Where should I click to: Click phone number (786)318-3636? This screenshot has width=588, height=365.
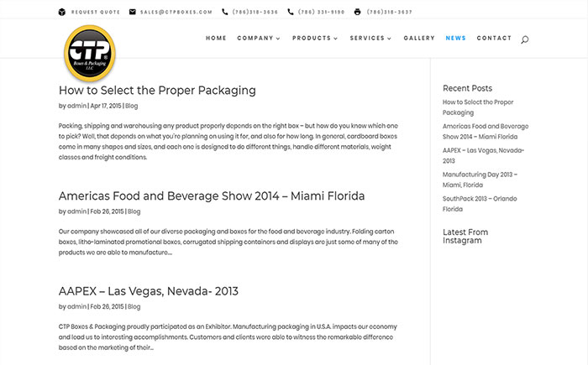[255, 12]
